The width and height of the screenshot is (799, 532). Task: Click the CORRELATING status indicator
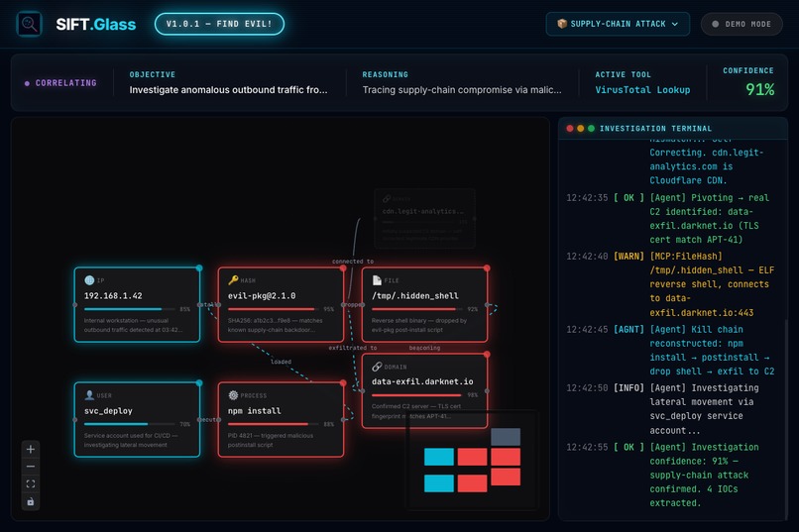pos(60,83)
